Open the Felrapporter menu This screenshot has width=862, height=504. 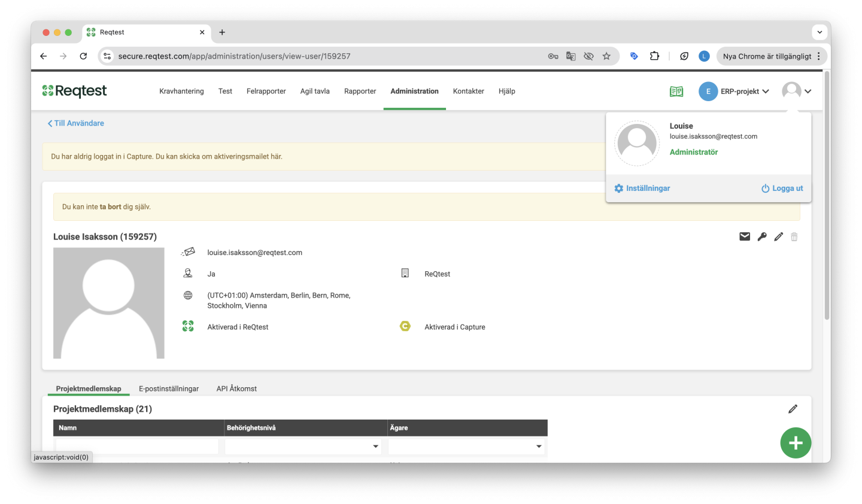click(x=266, y=91)
